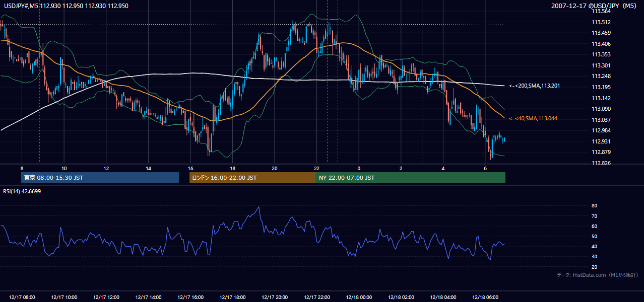Screen dimensions: 644x302
Task: Click hour label 22 under price chart
Action: 317,168
